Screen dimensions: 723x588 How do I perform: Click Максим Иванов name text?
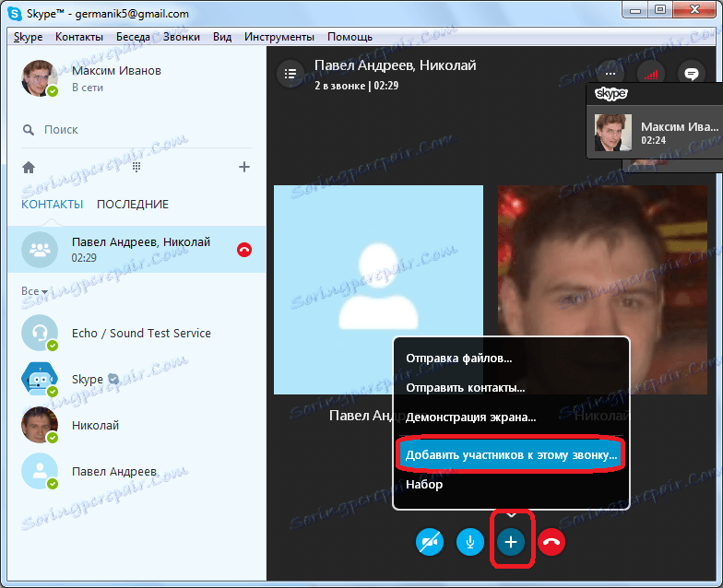point(116,70)
